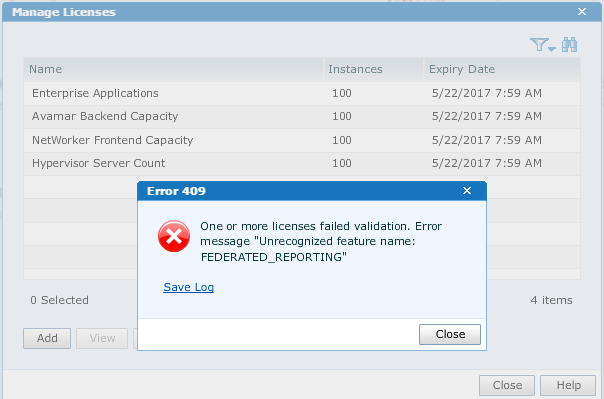
Task: Open Help for Manage Licenses
Action: tap(568, 385)
